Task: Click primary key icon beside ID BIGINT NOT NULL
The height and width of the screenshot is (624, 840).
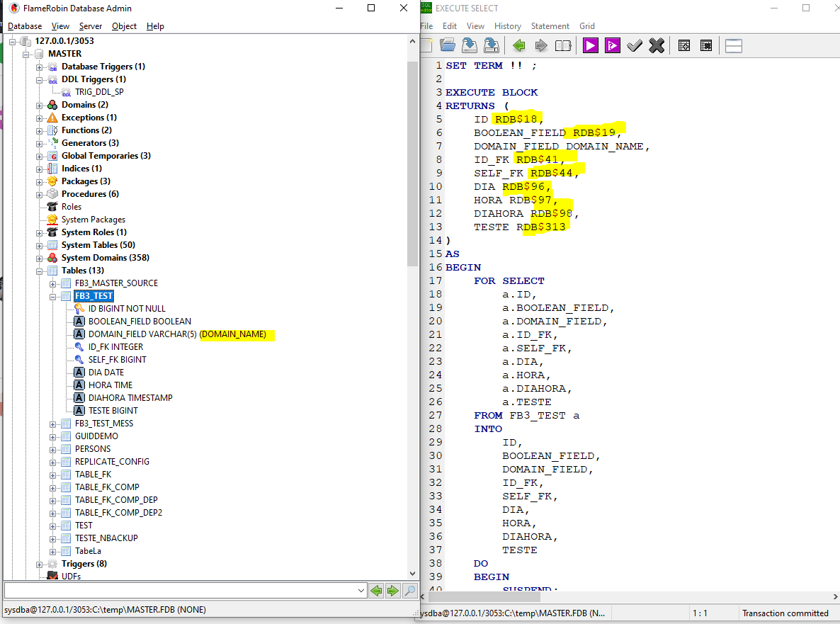Action: [x=79, y=309]
